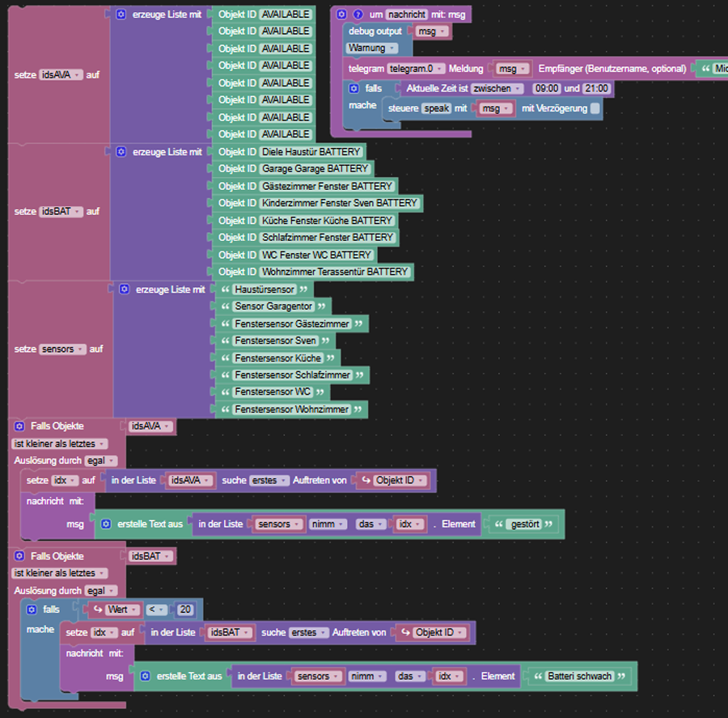The height and width of the screenshot is (718, 728).
Task: Click gear icon on idsAVA list block
Action: coord(121,15)
